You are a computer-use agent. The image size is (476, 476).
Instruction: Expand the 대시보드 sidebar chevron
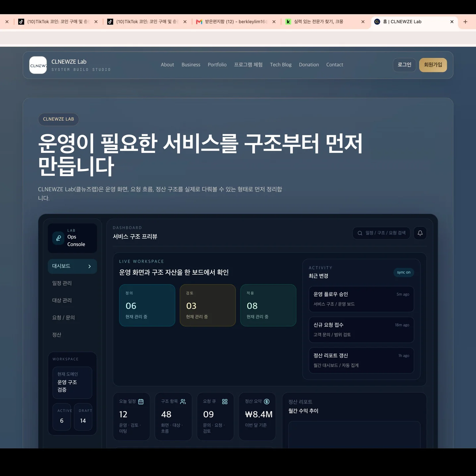click(89, 267)
